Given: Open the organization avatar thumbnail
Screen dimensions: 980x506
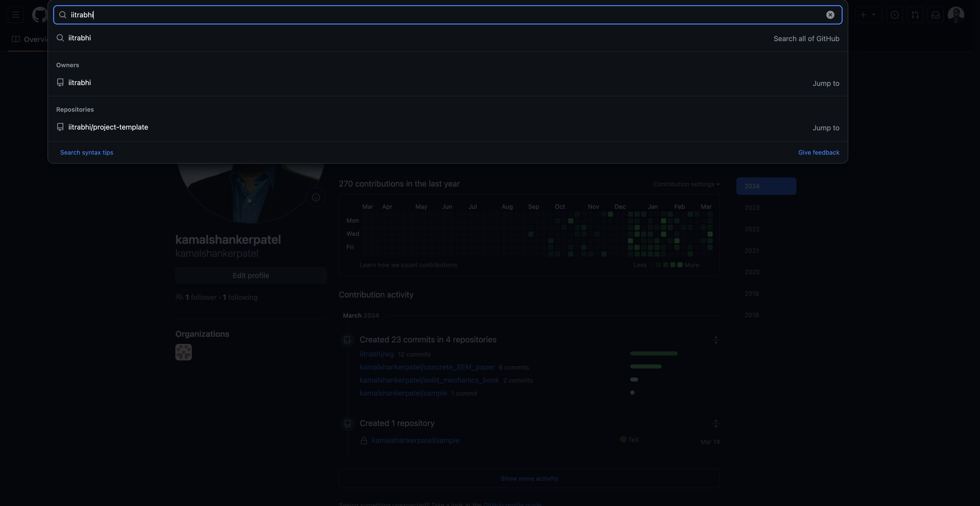Looking at the screenshot, I should coord(183,352).
